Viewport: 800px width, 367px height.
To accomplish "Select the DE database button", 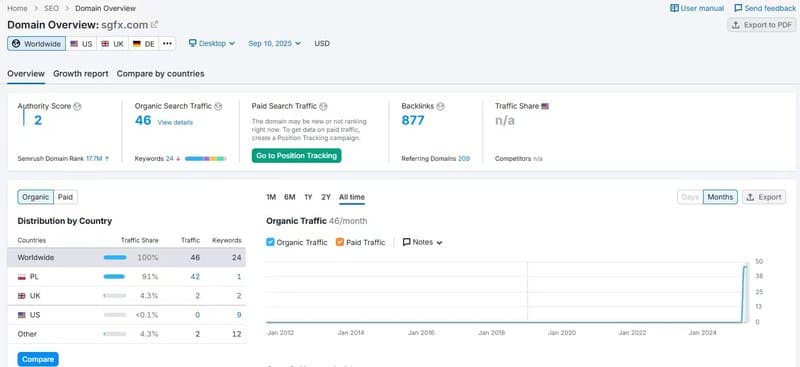I will tap(144, 43).
